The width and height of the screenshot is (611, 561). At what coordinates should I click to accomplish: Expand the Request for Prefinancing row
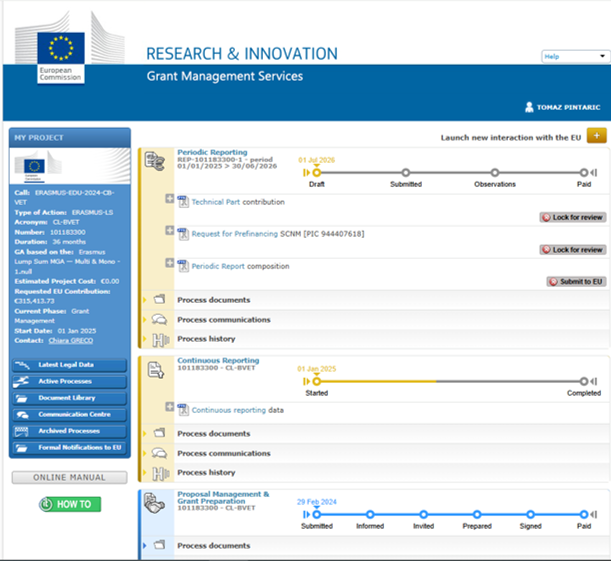tap(170, 231)
